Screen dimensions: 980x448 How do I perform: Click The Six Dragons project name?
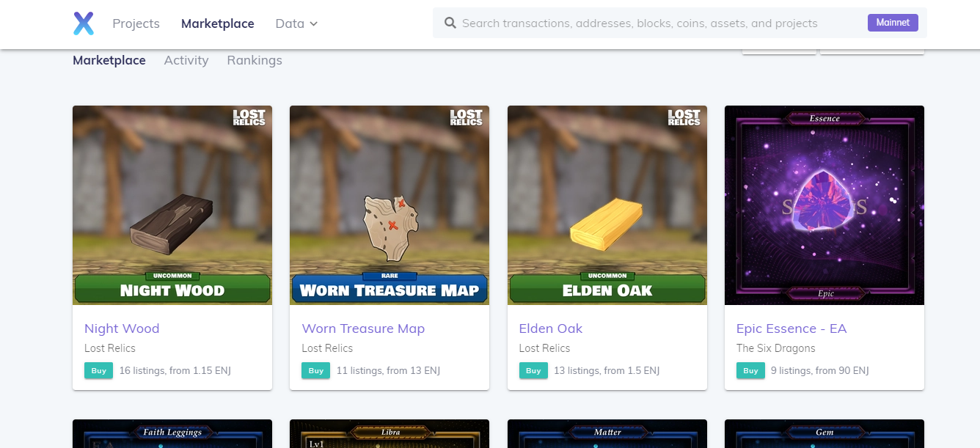click(776, 348)
